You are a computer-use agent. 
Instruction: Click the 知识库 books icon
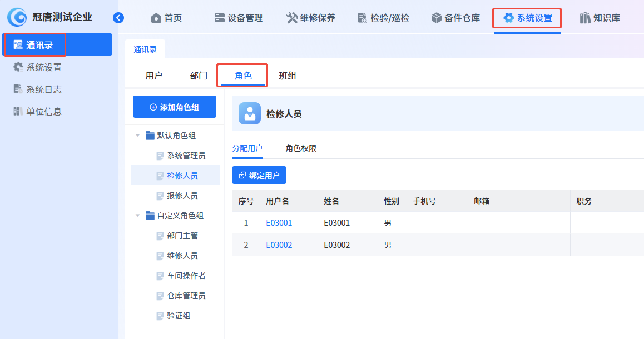585,18
